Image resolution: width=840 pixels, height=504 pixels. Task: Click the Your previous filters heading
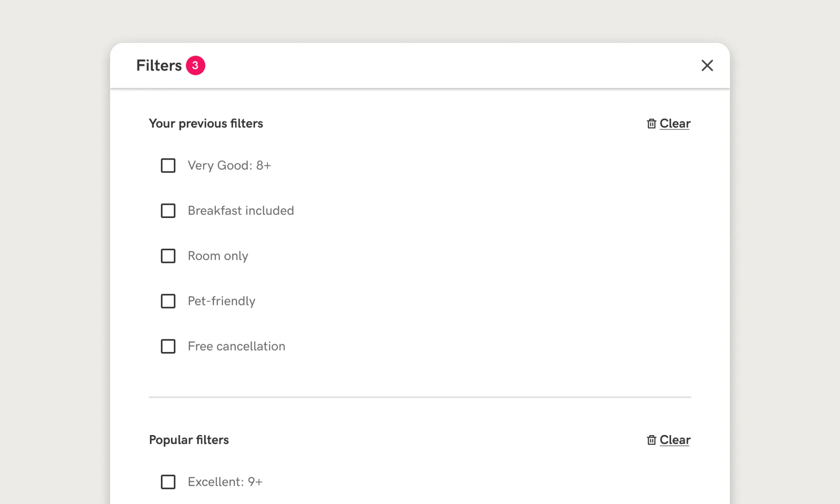pos(206,123)
